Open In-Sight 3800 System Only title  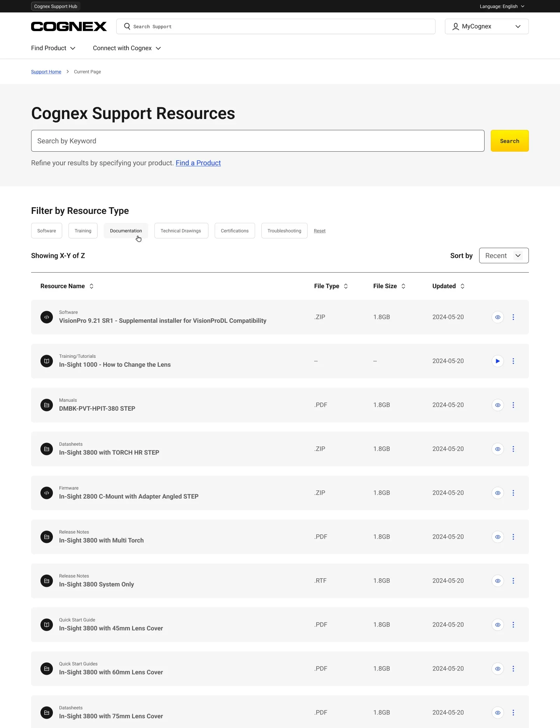tap(96, 584)
